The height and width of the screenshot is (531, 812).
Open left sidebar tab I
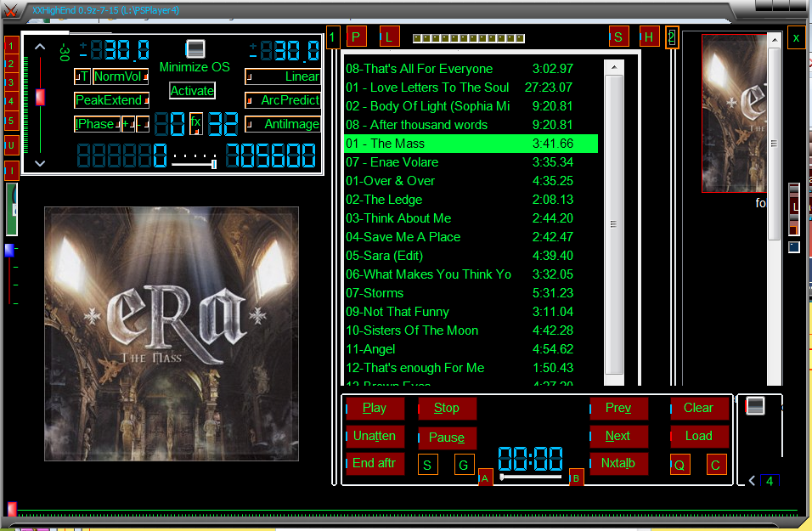[x=11, y=171]
